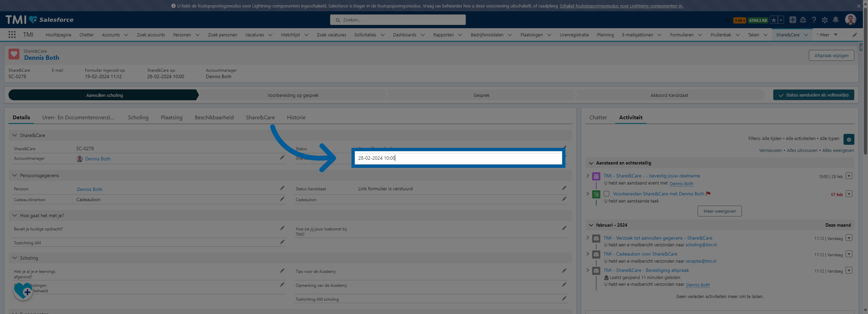The width and height of the screenshot is (868, 314).
Task: Open the App Launcher grid icon
Action: (12, 35)
